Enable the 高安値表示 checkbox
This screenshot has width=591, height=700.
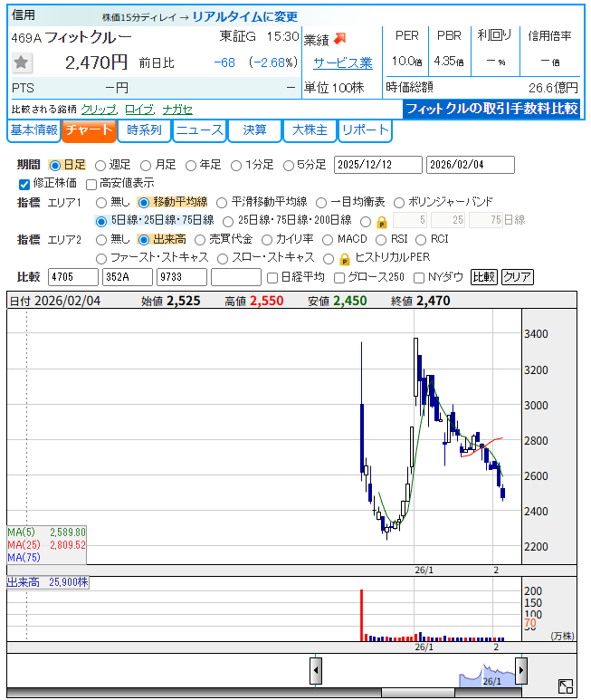click(91, 184)
